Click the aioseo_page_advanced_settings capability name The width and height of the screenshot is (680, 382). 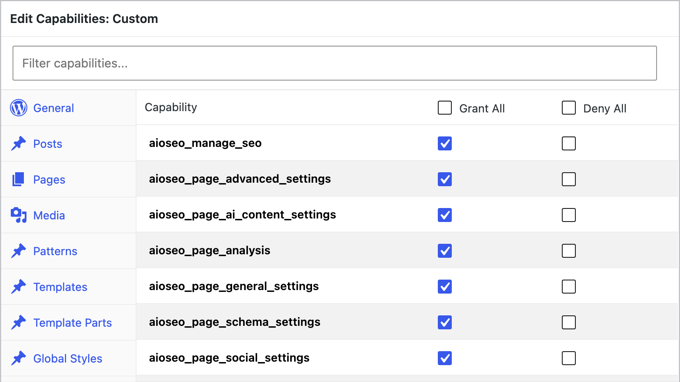coord(240,179)
